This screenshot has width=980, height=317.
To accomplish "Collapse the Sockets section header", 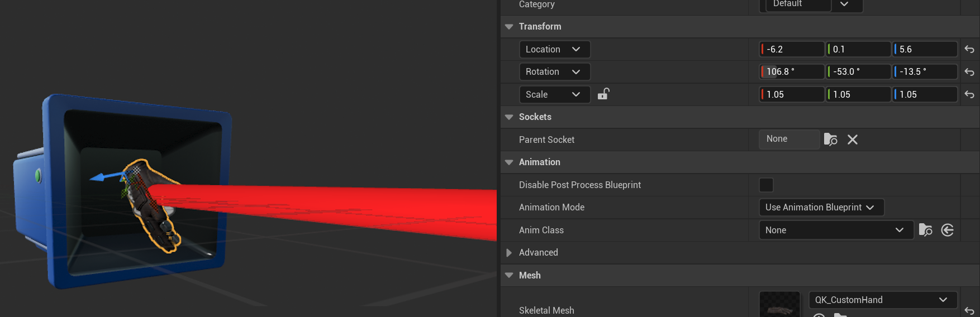I will [x=509, y=117].
